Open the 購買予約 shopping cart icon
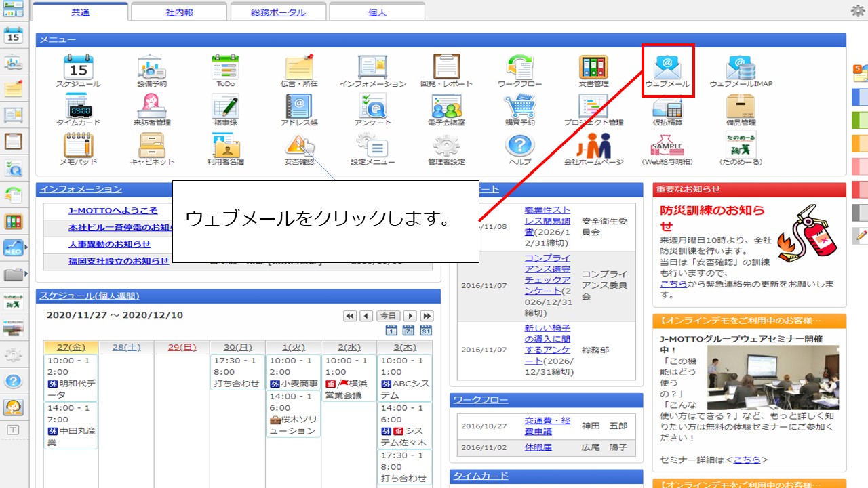Image resolution: width=868 pixels, height=488 pixels. point(519,107)
